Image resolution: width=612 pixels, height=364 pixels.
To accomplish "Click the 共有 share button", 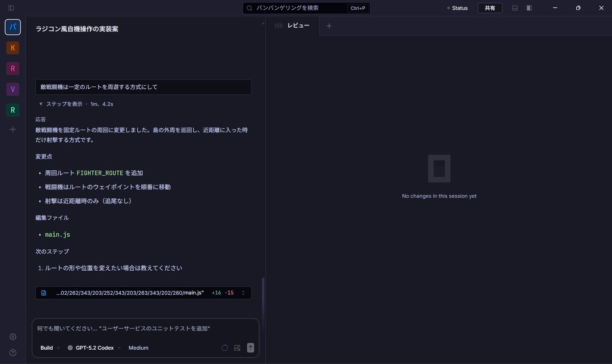I will point(490,8).
